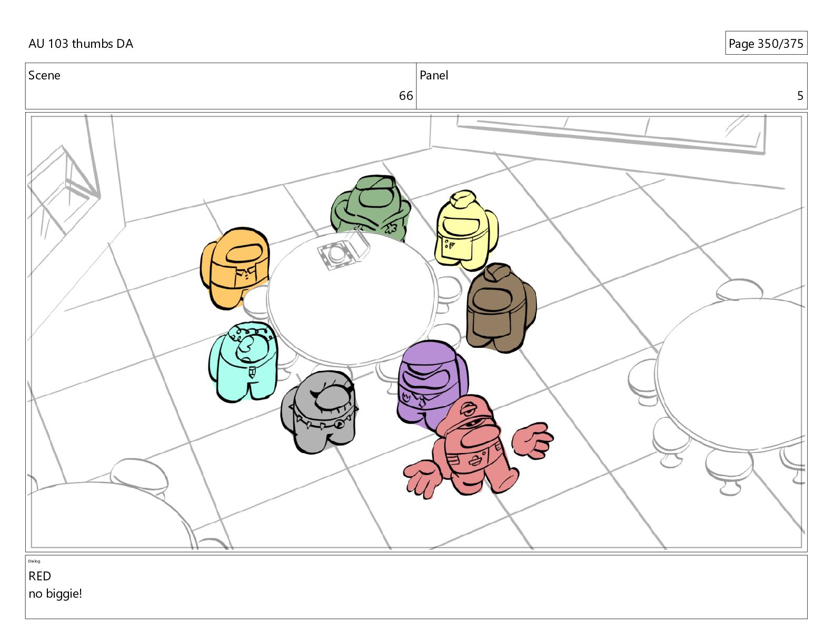Click the "Scene" header label
Viewport: 834px width, 644px height.
pos(44,75)
